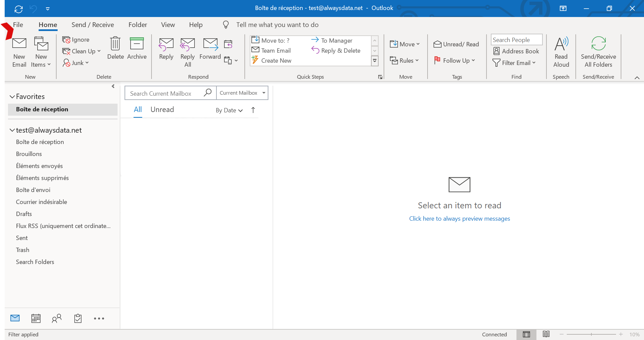644x340 pixels.
Task: Click the Send/Receive icon in the title bar
Action: click(x=19, y=9)
